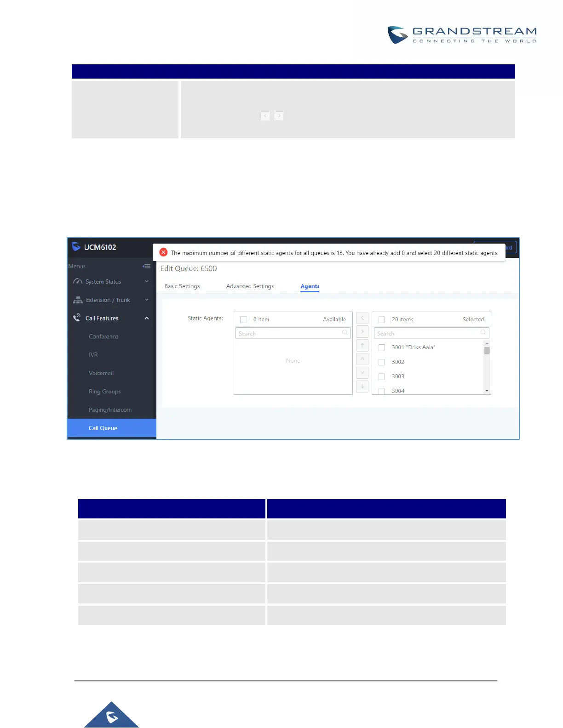
Task: Click left arrow icon in top table
Action: point(265,116)
